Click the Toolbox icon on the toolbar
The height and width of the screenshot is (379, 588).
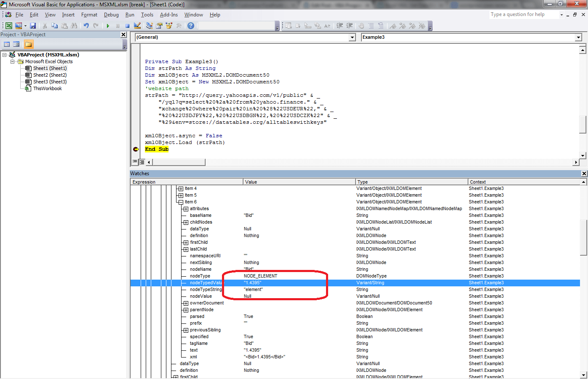click(179, 26)
